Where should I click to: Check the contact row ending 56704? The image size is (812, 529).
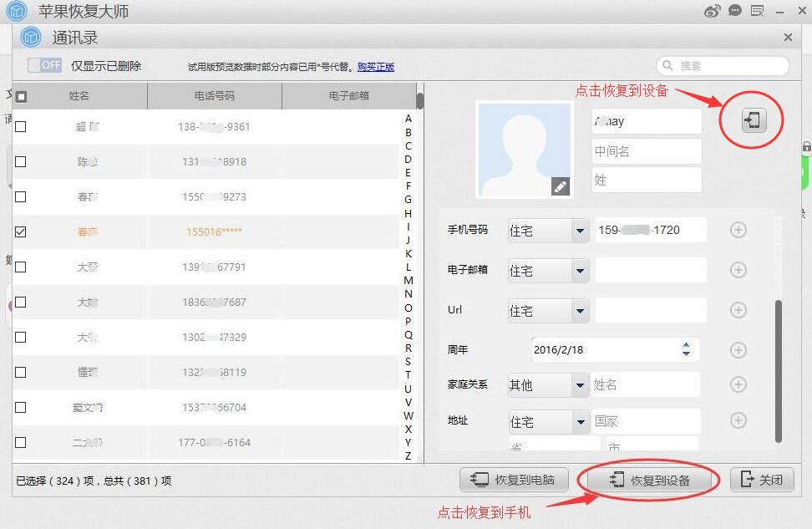point(21,407)
